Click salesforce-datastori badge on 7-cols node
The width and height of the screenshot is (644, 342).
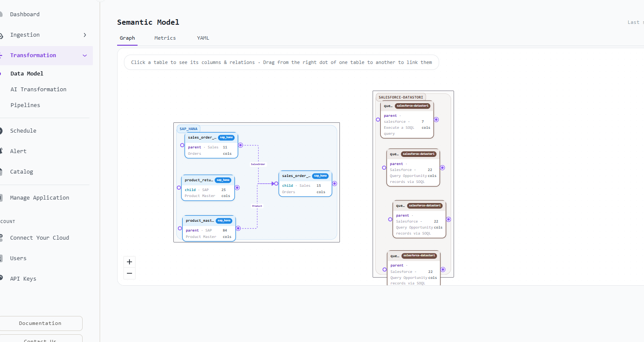click(412, 106)
